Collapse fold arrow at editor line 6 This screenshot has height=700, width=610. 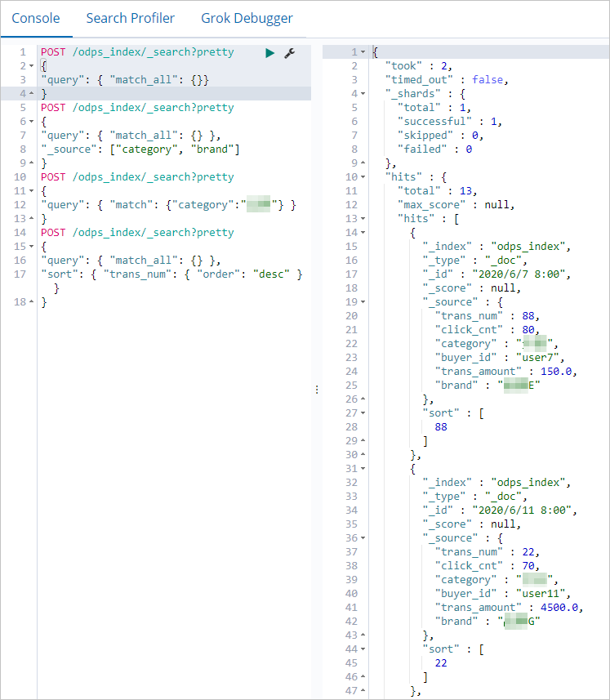coord(31,122)
